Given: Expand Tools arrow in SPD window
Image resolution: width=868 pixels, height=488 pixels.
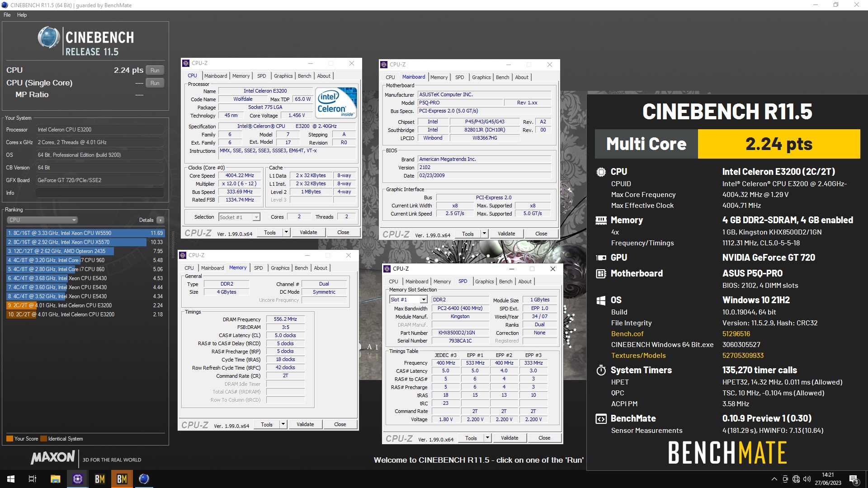Looking at the screenshot, I should 487,438.
